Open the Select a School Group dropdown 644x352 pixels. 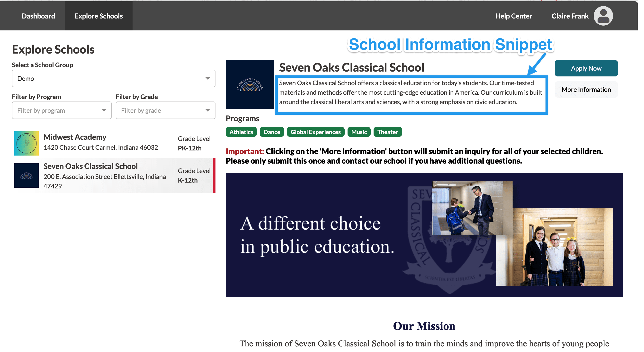114,79
